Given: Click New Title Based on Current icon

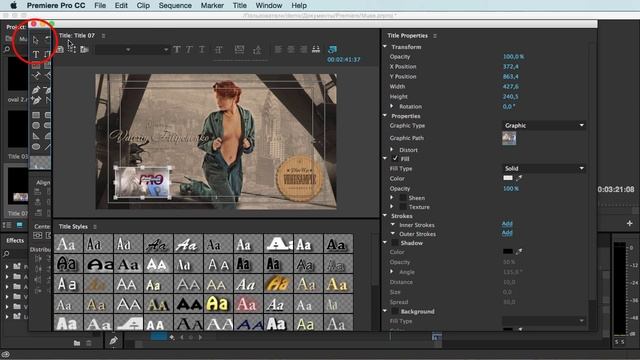Looking at the screenshot, I should click(60, 49).
